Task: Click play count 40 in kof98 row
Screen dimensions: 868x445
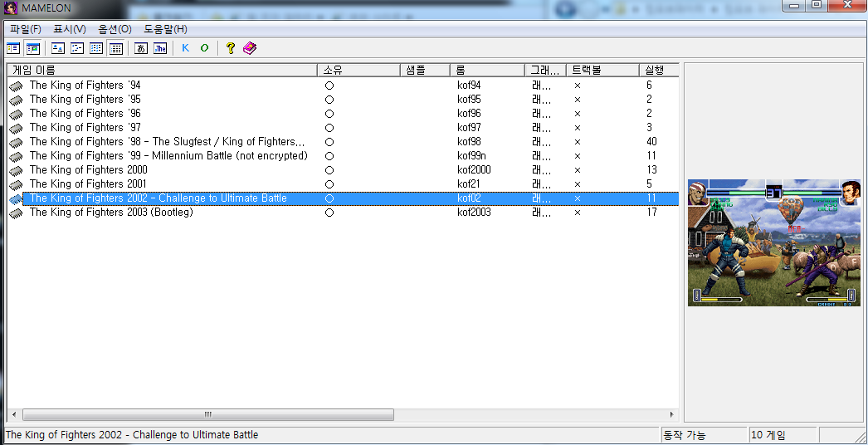Action: tap(651, 142)
